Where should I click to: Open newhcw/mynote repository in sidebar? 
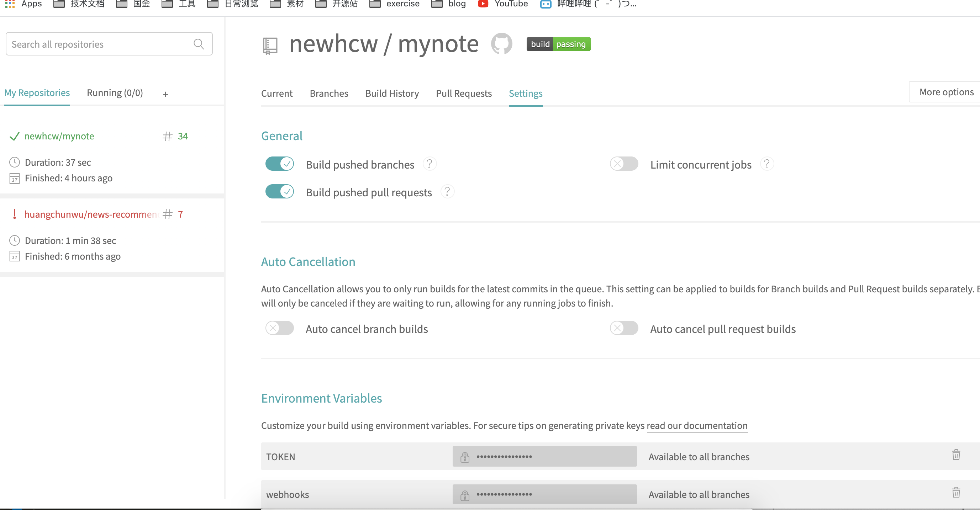pos(59,136)
